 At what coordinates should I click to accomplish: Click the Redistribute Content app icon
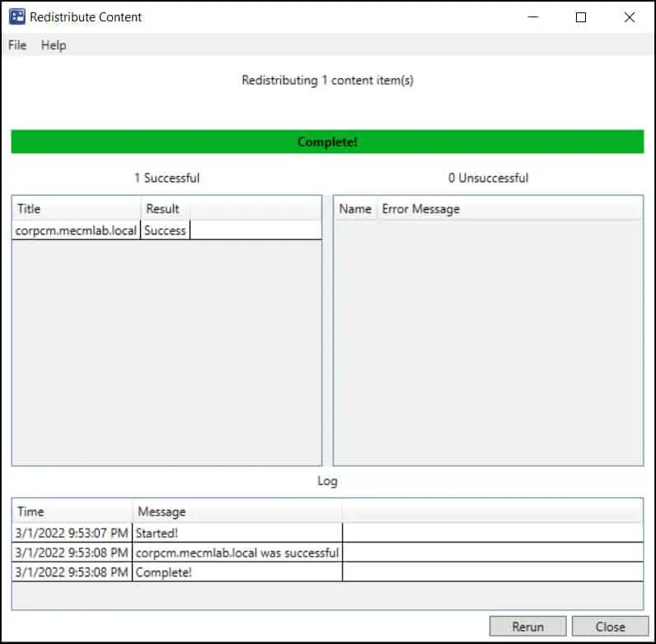pyautogui.click(x=17, y=16)
